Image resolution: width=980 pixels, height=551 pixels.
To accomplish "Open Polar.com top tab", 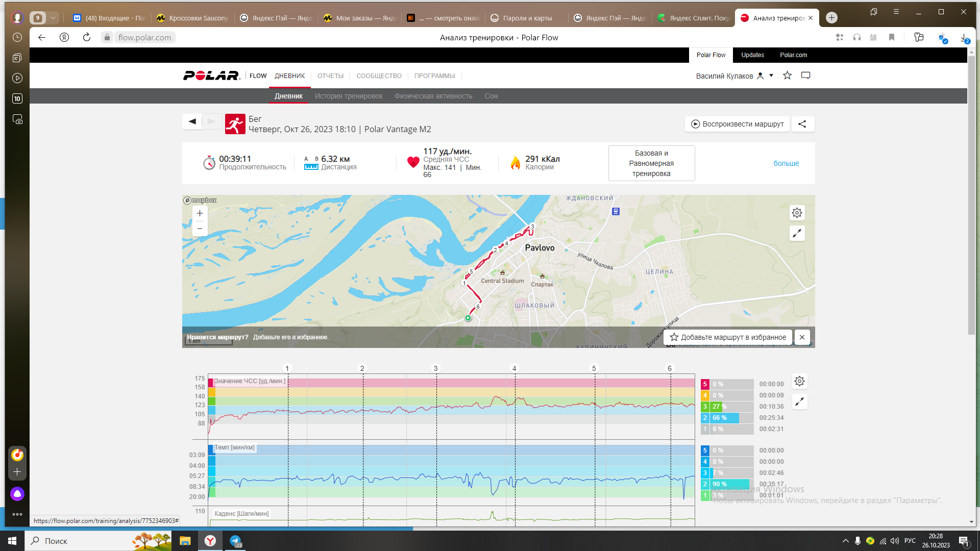I will [794, 55].
